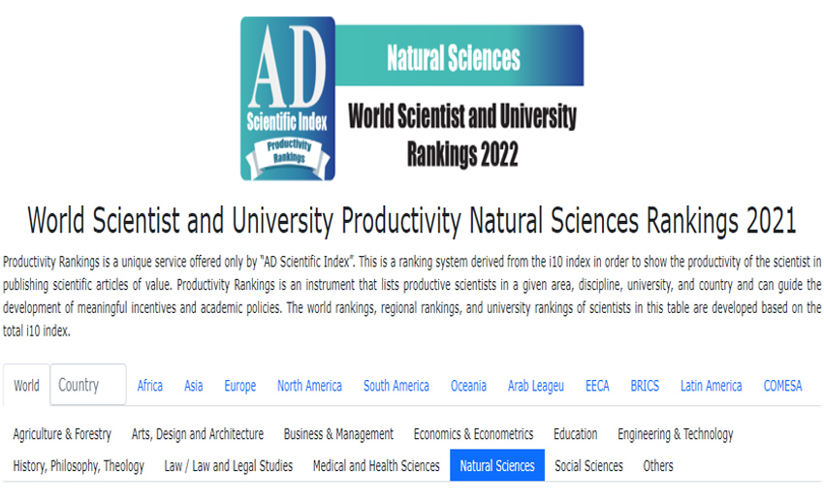
Task: Open Engineering & Technology rankings
Action: (676, 434)
